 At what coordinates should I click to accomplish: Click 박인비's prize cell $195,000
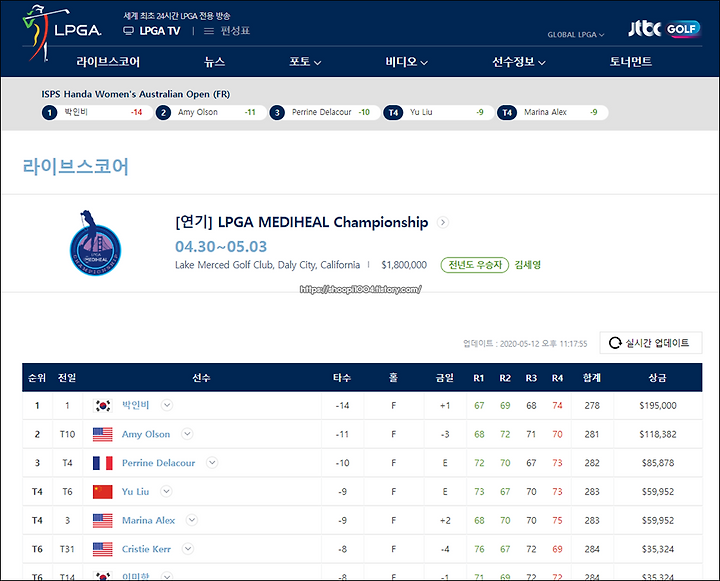pos(658,406)
